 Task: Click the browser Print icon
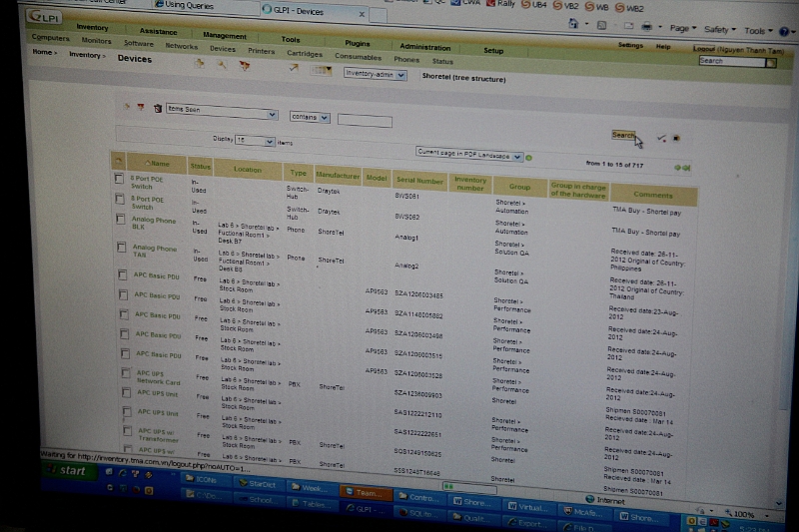[x=646, y=27]
